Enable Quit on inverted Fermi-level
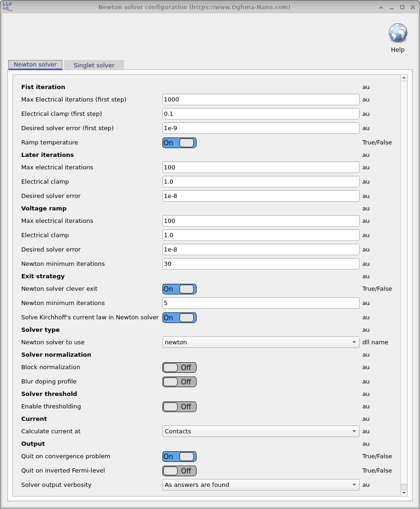This screenshot has width=420, height=509. coord(179,471)
